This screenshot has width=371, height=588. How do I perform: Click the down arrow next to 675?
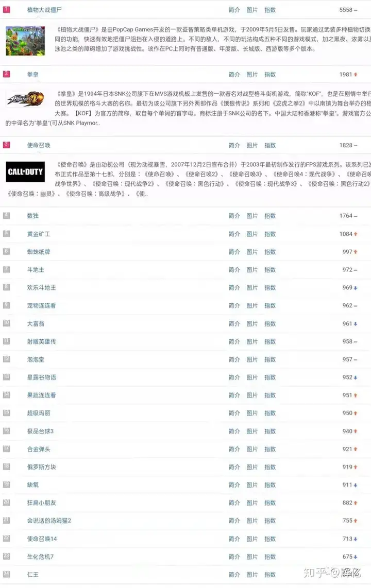[356, 557]
